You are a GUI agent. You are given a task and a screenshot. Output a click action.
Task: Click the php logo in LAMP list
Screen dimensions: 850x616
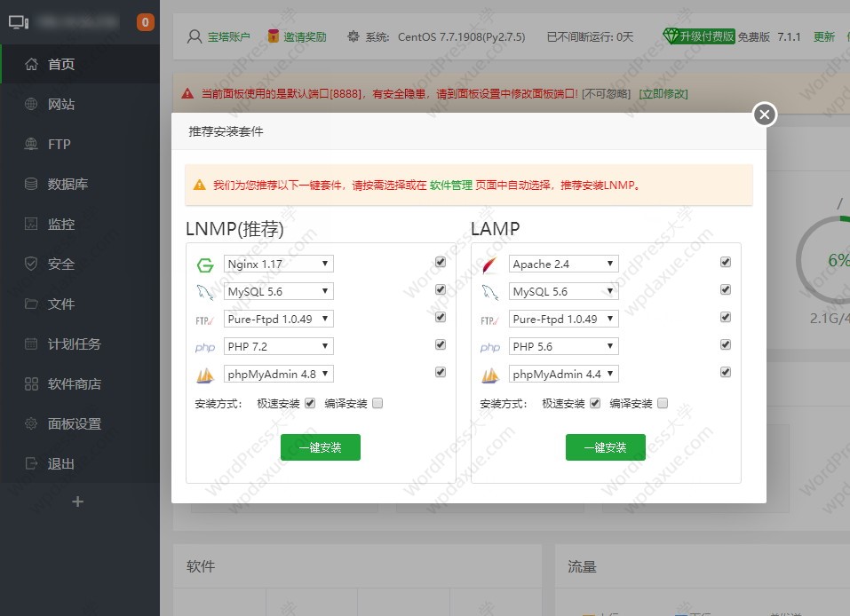coord(490,347)
